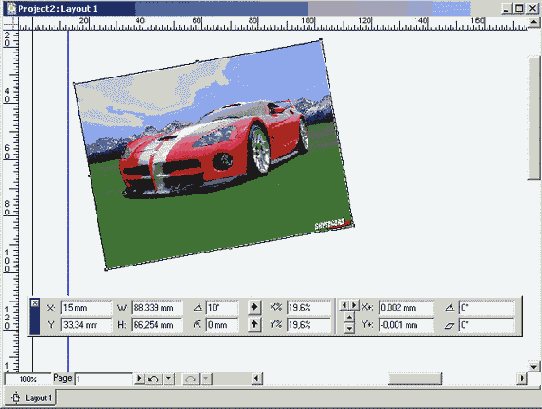Image resolution: width=542 pixels, height=409 pixels.
Task: Click the Project2 document icon in title bar
Action: click(11, 8)
